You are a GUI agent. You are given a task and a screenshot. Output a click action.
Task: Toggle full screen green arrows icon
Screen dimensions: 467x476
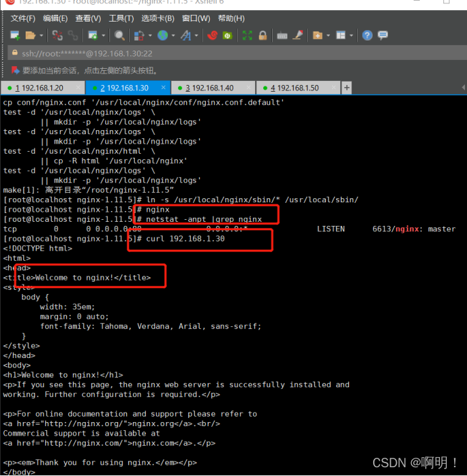pos(247,36)
